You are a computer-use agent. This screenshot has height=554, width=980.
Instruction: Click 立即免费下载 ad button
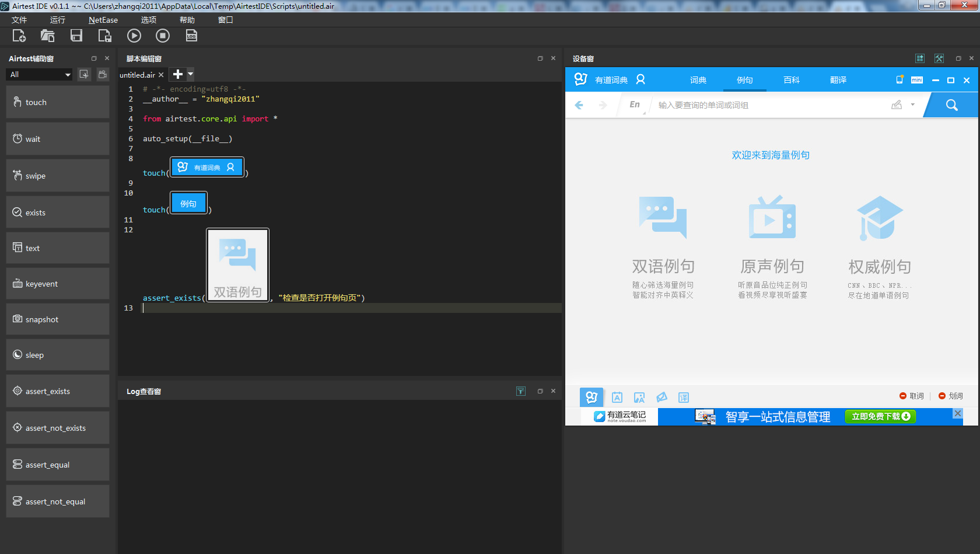[880, 416]
